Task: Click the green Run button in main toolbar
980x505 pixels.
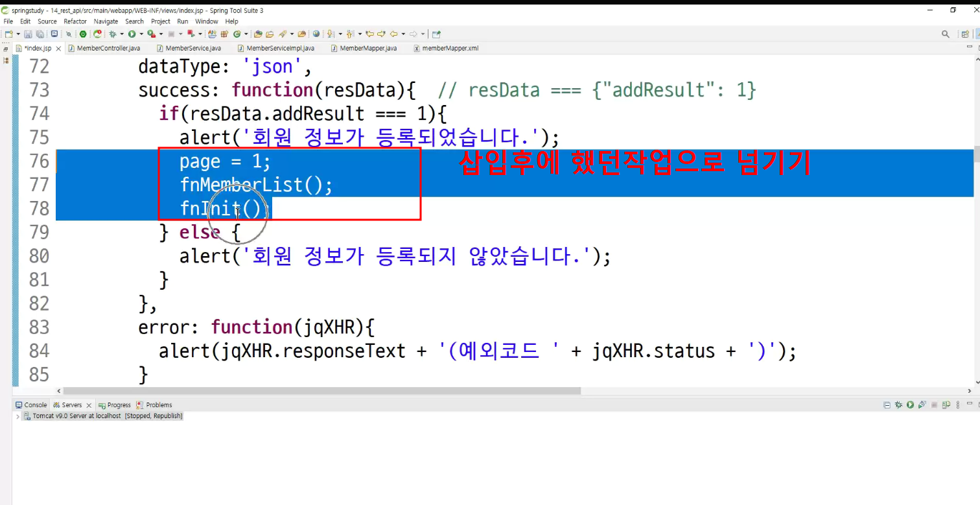Action: pyautogui.click(x=132, y=34)
